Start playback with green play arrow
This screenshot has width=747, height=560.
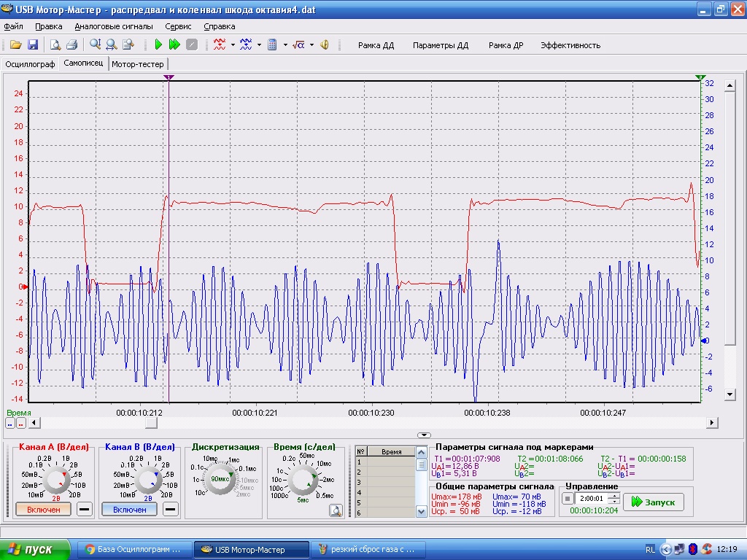(x=158, y=44)
